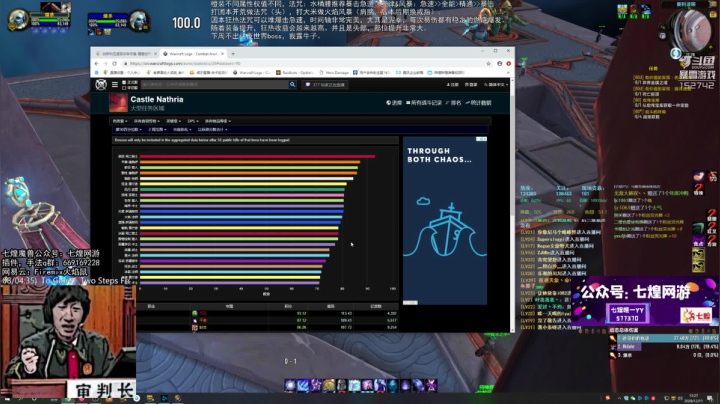Click the Warcraft Logs site logo
The image size is (720, 404).
[101, 84]
